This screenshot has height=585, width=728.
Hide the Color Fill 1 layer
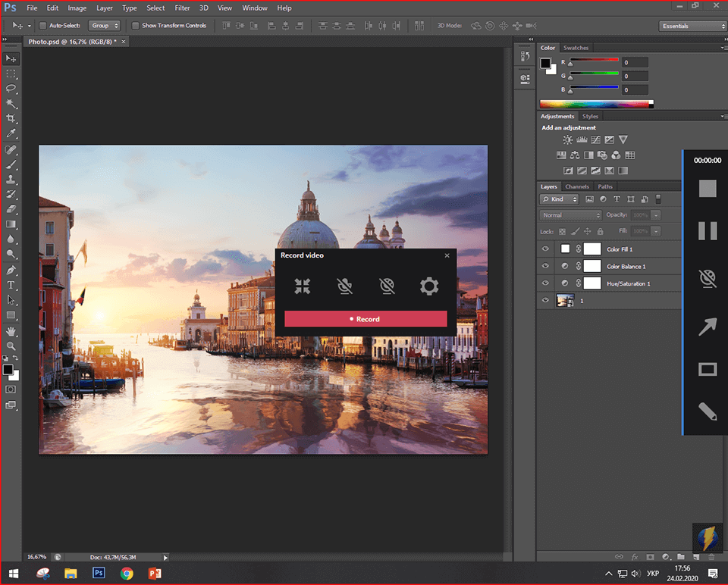click(x=545, y=249)
